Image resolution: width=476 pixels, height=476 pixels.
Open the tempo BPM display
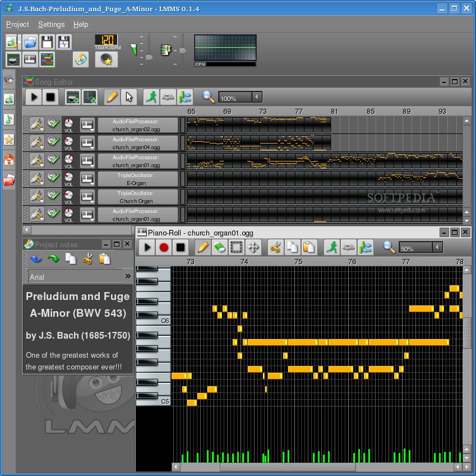tap(107, 40)
